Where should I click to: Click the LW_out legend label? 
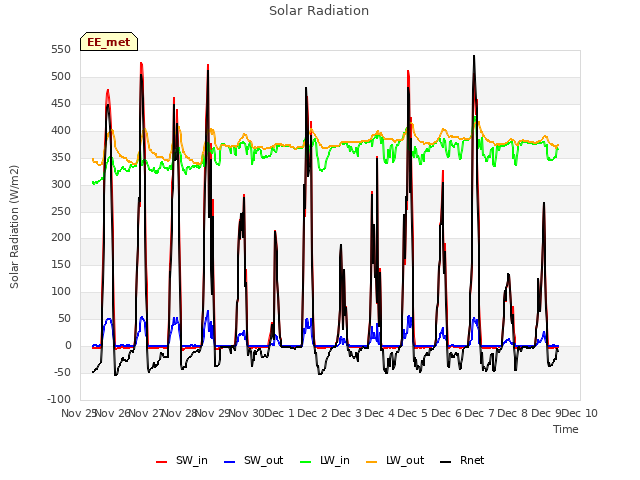point(405,460)
